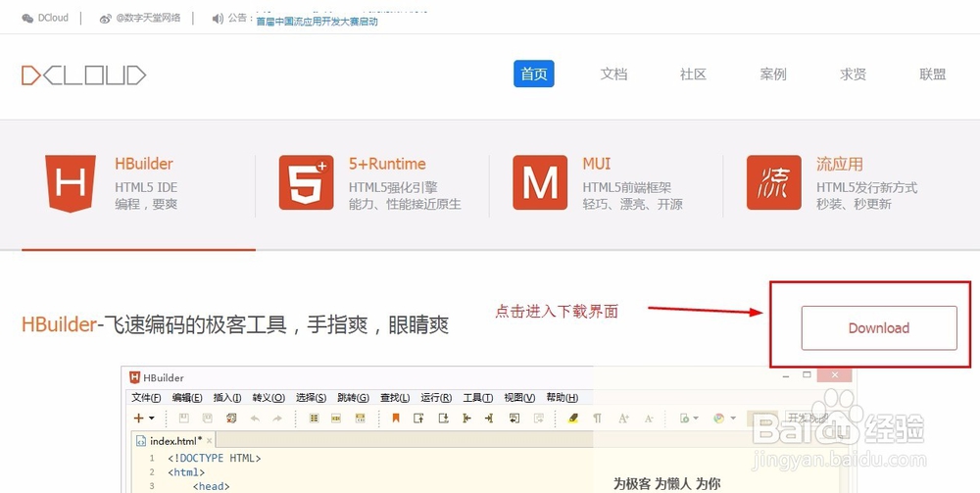
Task: Open the 选择(S) menu
Action: pos(312,397)
